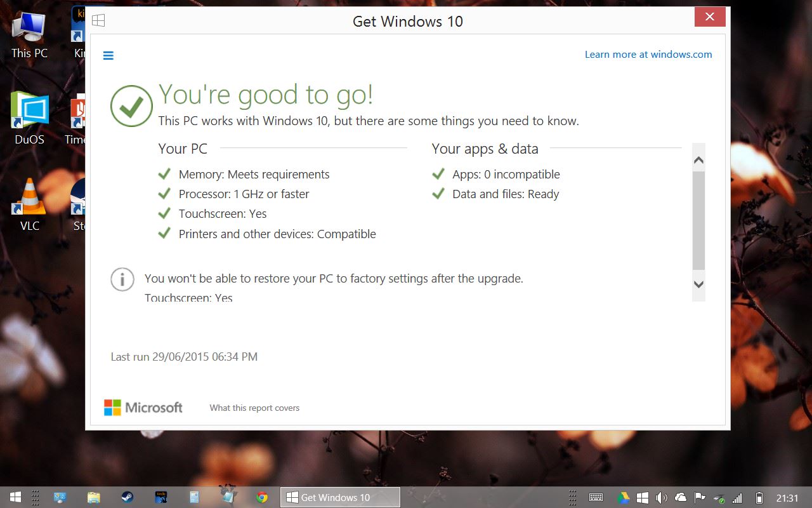Click the You're good to go! heading
The width and height of the screenshot is (812, 508).
pyautogui.click(x=266, y=95)
